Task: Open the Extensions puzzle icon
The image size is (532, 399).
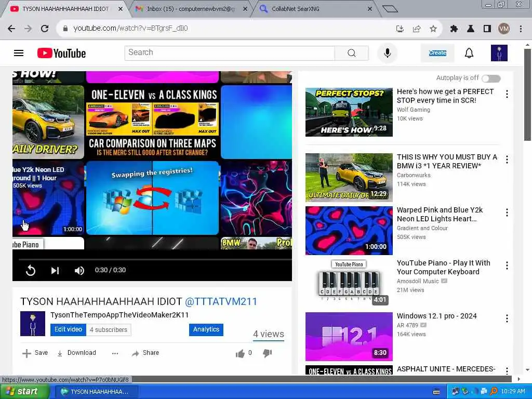Action: tap(454, 29)
